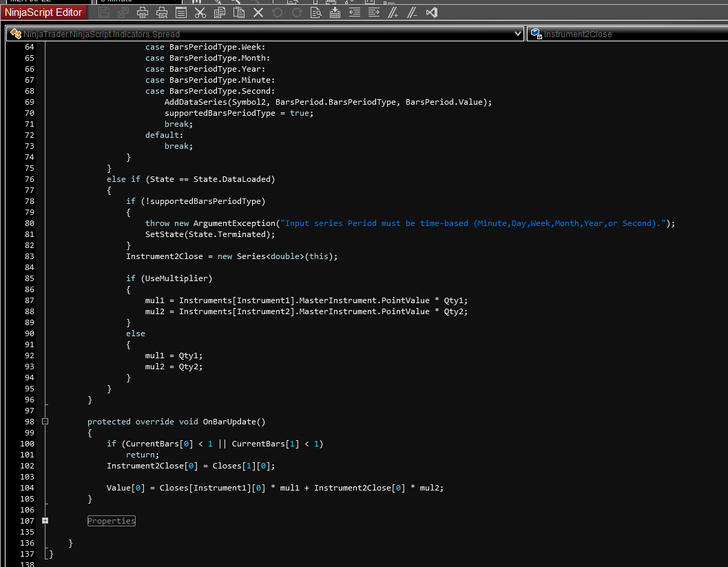Open Print Preview from the toolbar
The width and height of the screenshot is (728, 567).
(x=161, y=12)
